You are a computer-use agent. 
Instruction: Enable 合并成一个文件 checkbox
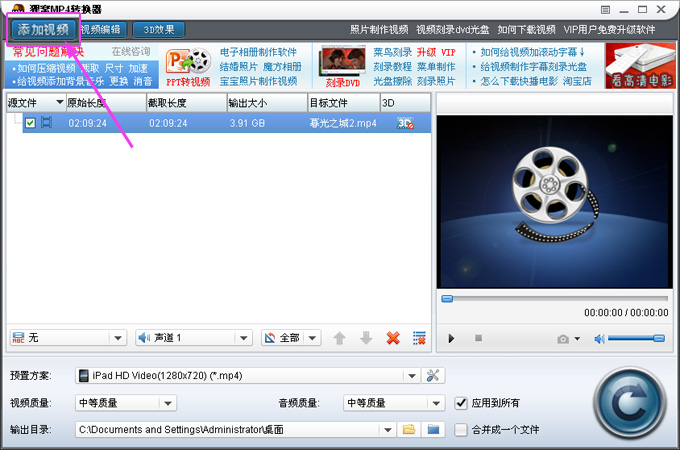point(461,430)
